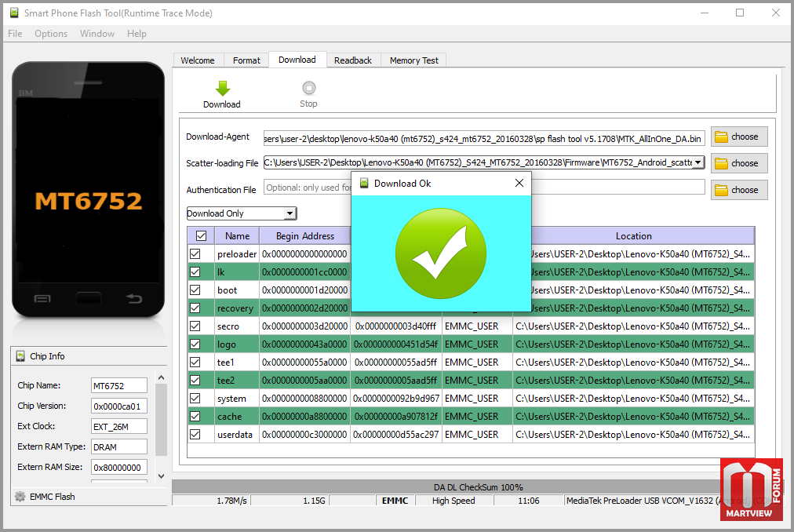Image resolution: width=794 pixels, height=532 pixels.
Task: Uncheck the preloader partition checkbox
Action: [195, 254]
